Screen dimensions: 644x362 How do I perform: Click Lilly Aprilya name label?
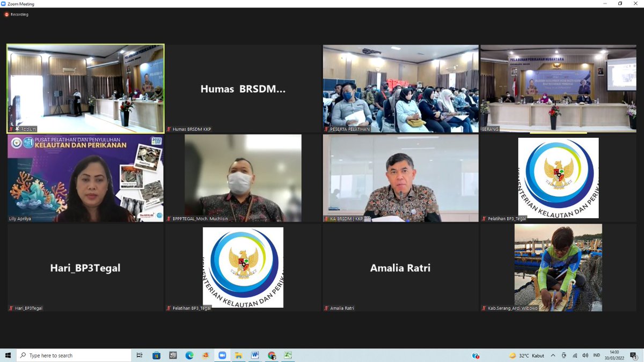pyautogui.click(x=20, y=219)
